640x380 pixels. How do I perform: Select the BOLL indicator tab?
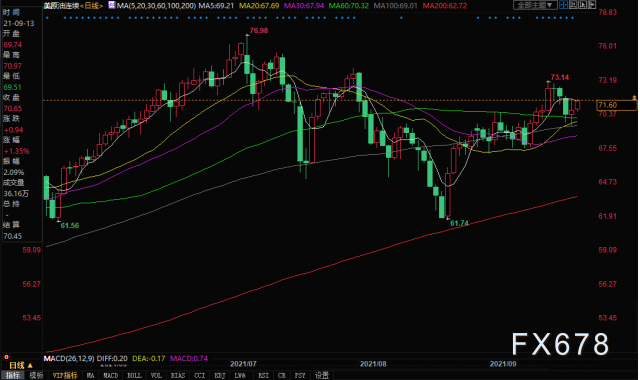[x=134, y=375]
